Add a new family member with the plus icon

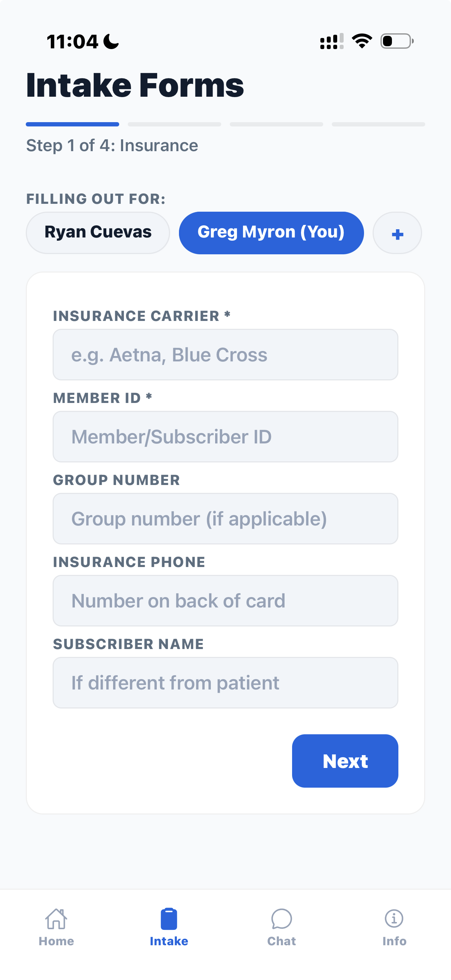tap(397, 232)
